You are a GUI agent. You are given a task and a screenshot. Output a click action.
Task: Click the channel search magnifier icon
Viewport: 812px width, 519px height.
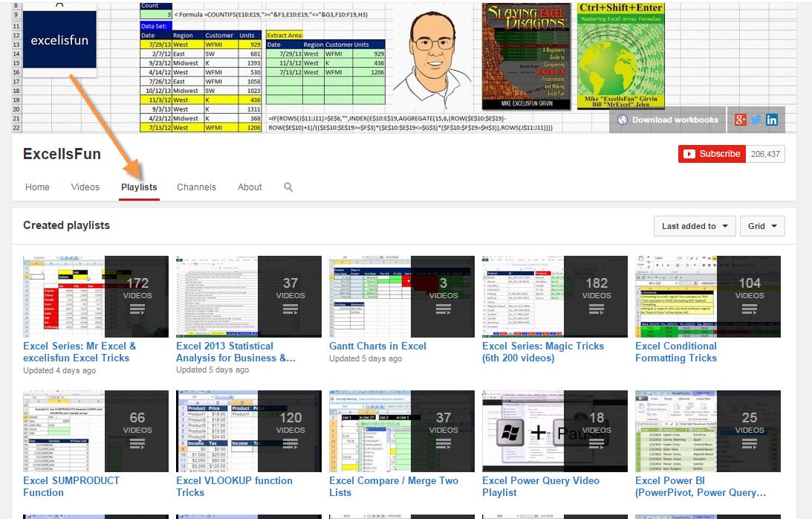tap(288, 187)
